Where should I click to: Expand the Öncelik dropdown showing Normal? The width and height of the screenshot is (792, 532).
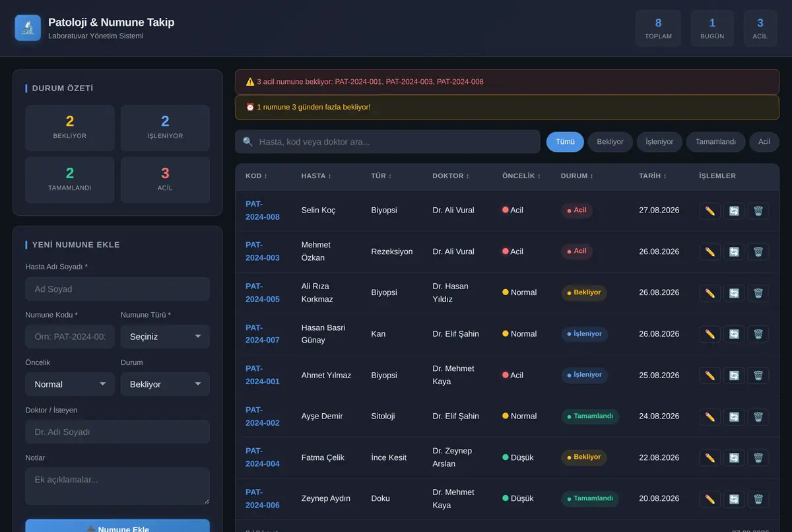70,384
